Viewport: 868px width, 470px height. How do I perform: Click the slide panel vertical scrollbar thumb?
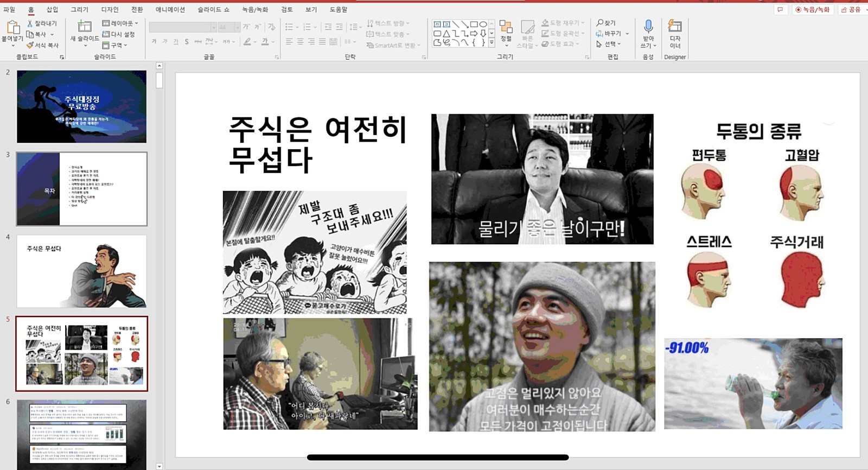[x=159, y=80]
